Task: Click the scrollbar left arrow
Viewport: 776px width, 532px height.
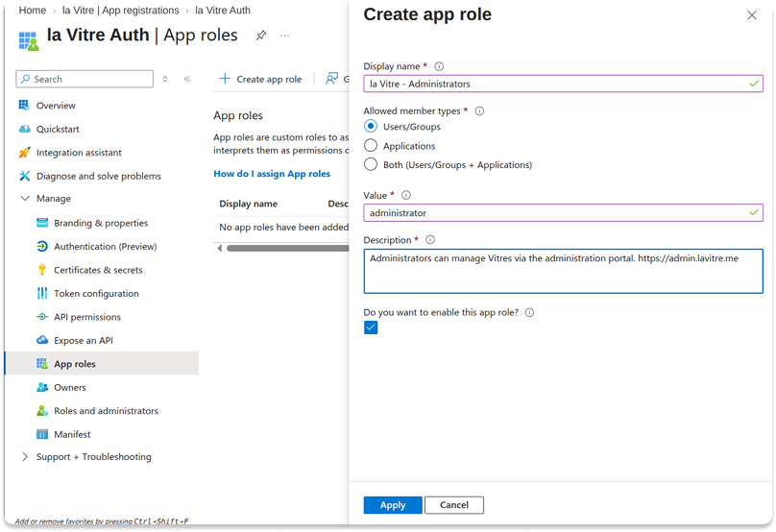Action: [x=220, y=248]
